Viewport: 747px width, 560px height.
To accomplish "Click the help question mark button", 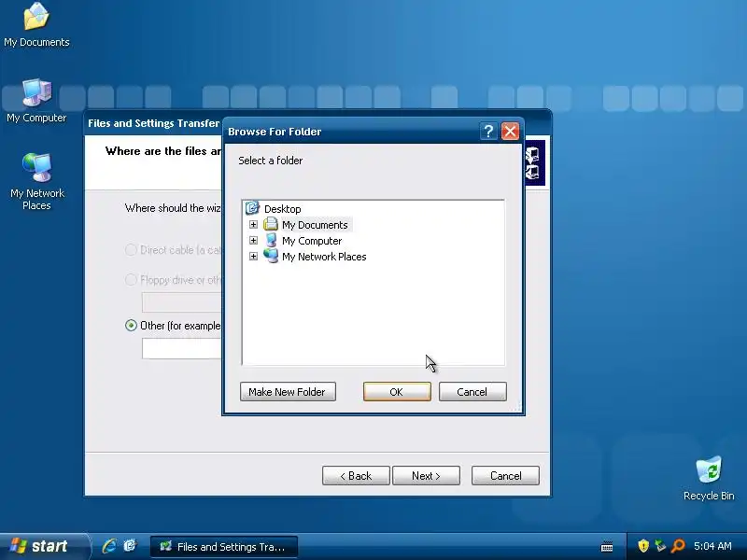I will click(488, 131).
